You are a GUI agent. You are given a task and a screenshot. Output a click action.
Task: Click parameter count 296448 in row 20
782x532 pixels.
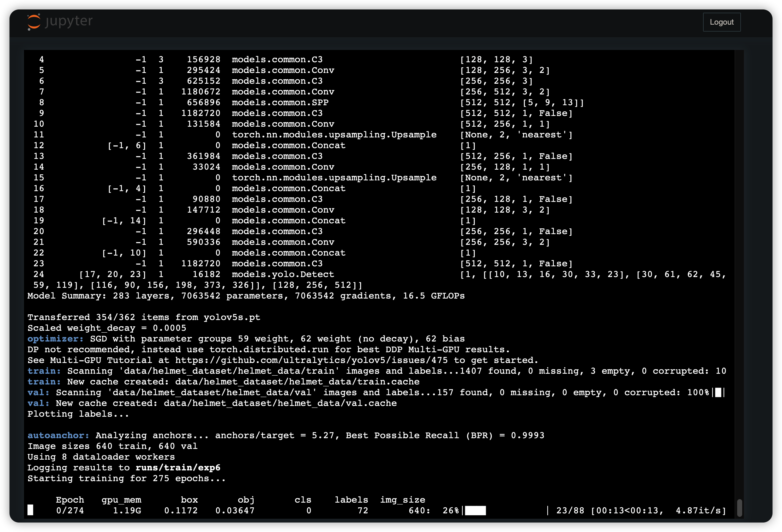point(204,231)
